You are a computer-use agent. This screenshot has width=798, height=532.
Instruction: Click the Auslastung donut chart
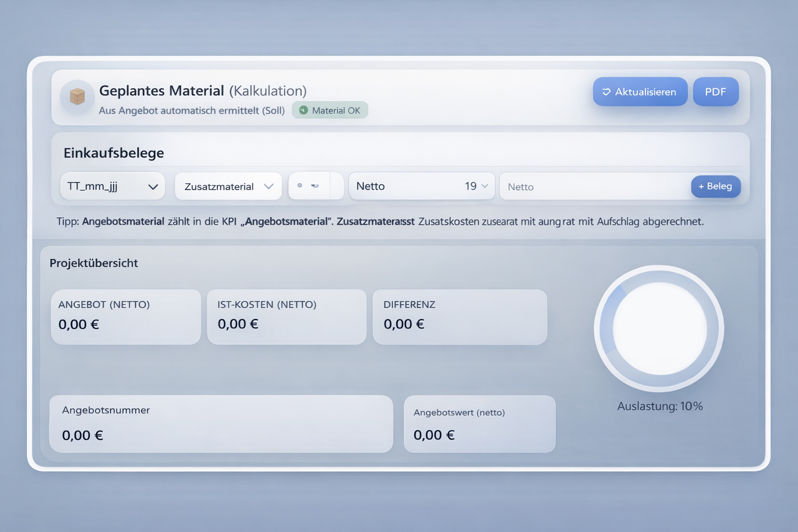point(659,328)
